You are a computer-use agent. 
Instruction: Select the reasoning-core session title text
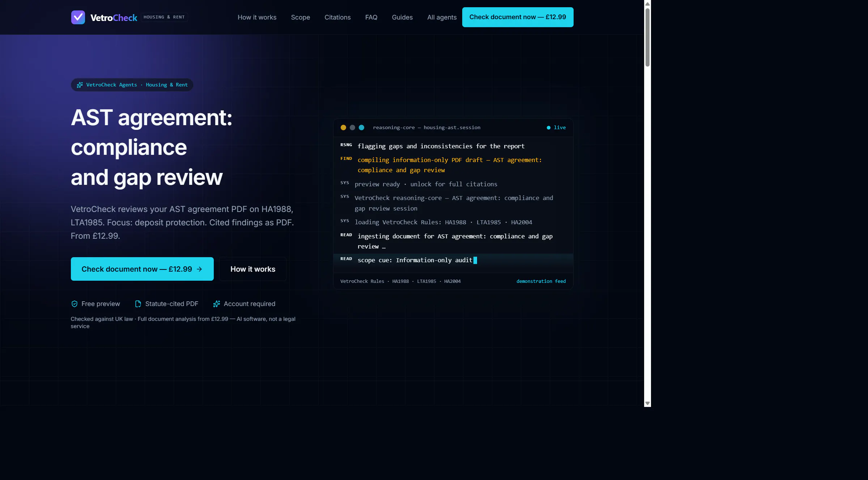pos(427,128)
